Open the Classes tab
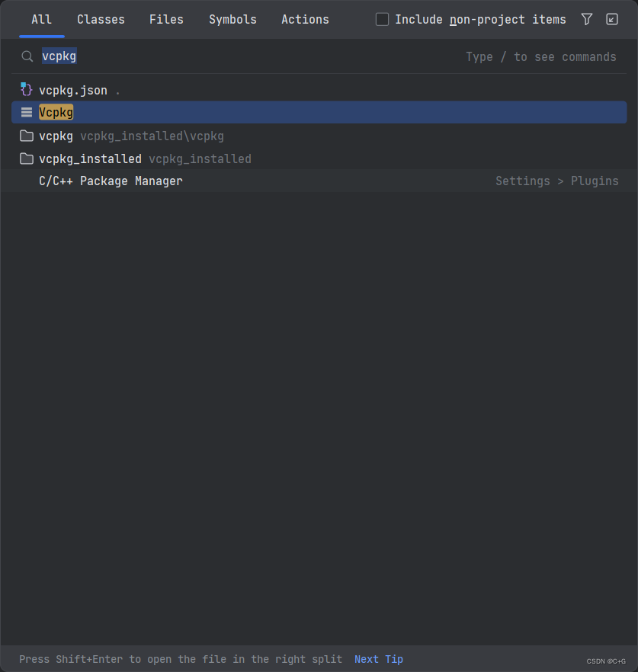 point(101,19)
